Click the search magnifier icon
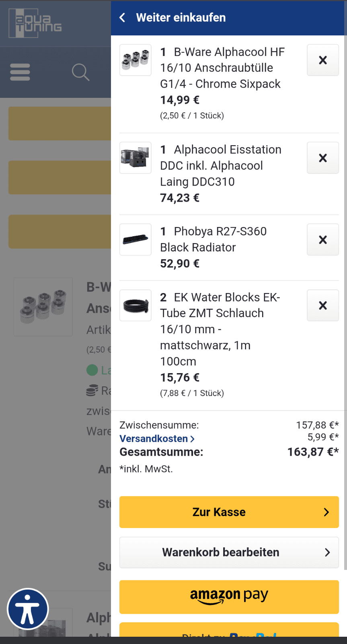 tap(80, 72)
